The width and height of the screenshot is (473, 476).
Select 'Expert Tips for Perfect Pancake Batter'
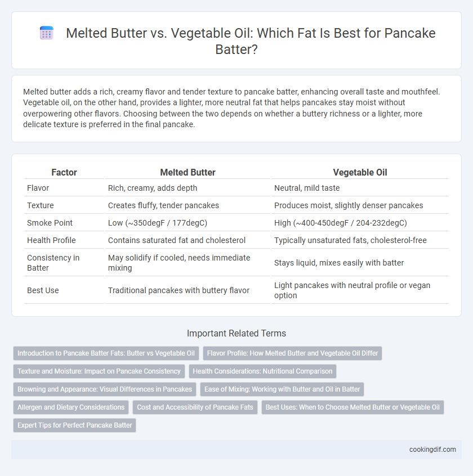point(75,425)
